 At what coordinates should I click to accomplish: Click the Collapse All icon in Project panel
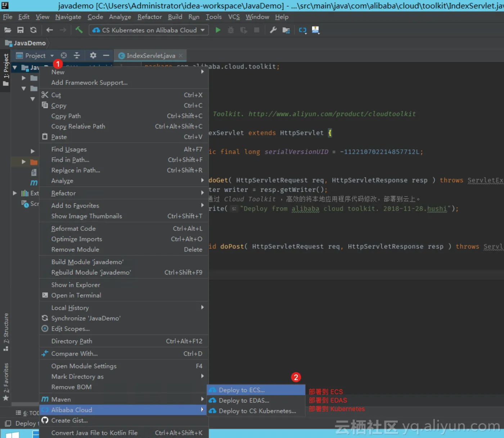pyautogui.click(x=77, y=55)
